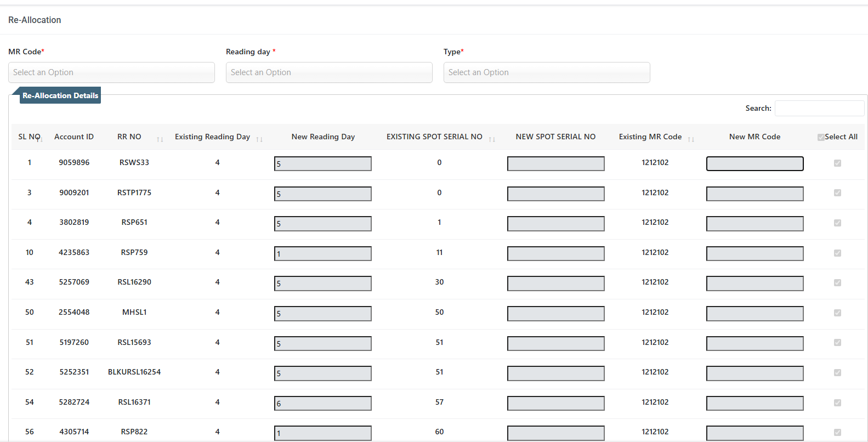Toggle checkbox for account 9059896 row
The image size is (868, 442).
coord(837,163)
